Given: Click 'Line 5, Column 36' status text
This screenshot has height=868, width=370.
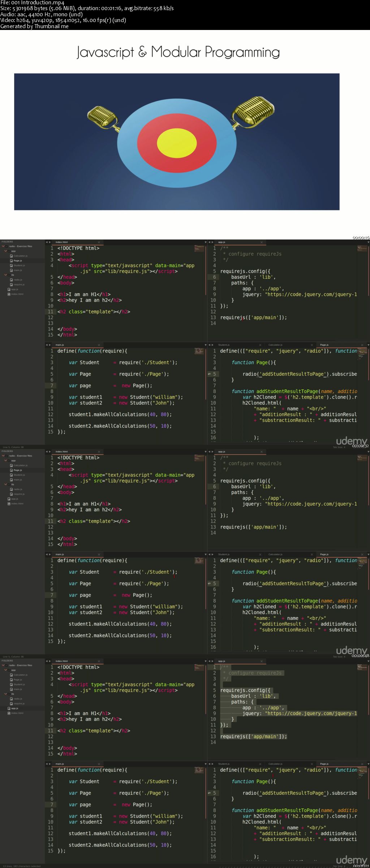Looking at the screenshot, I should (13, 657).
